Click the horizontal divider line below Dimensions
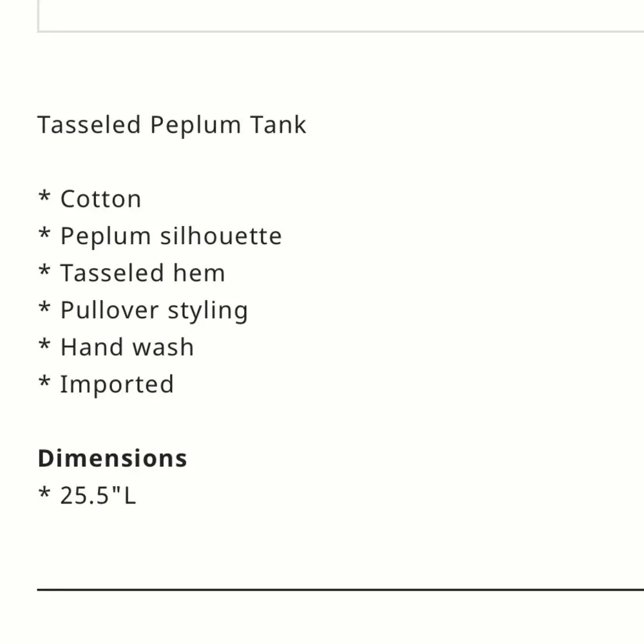 click(340, 589)
